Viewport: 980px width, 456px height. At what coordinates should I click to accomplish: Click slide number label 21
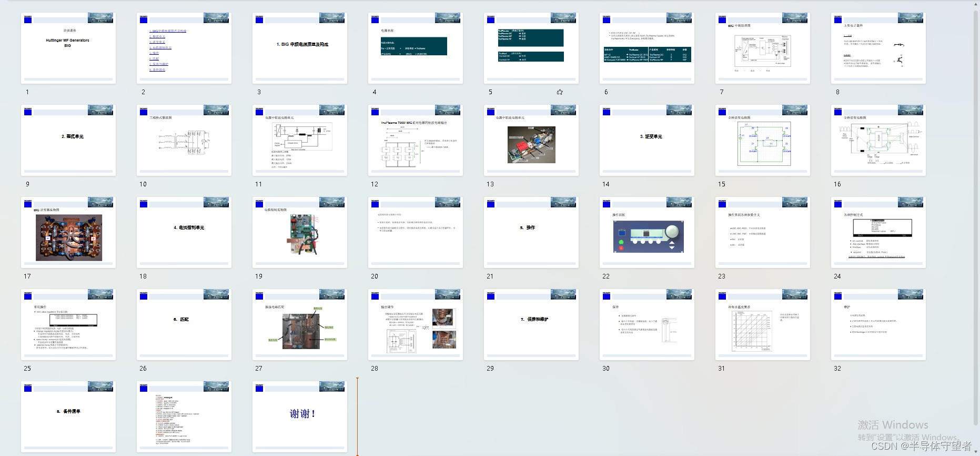pos(490,276)
